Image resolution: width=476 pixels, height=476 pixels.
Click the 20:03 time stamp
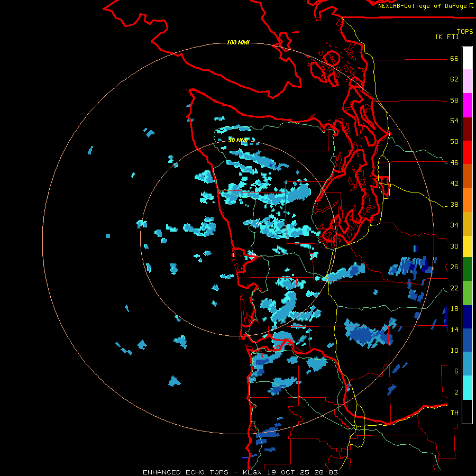pyautogui.click(x=325, y=472)
